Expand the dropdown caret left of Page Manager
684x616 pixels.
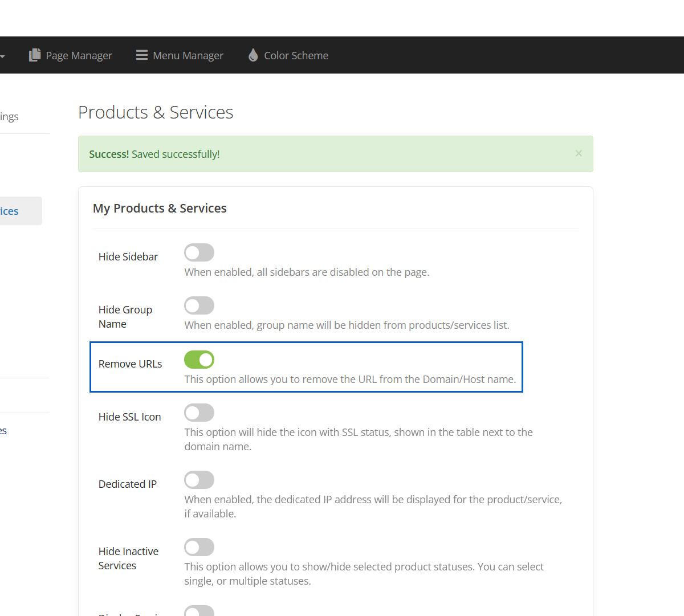click(x=2, y=56)
